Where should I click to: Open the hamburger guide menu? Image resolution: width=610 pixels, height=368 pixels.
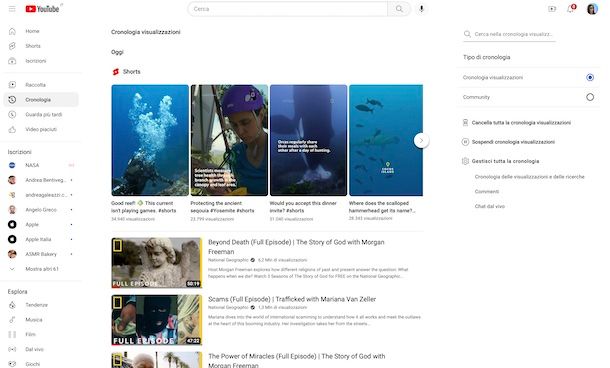(x=12, y=9)
